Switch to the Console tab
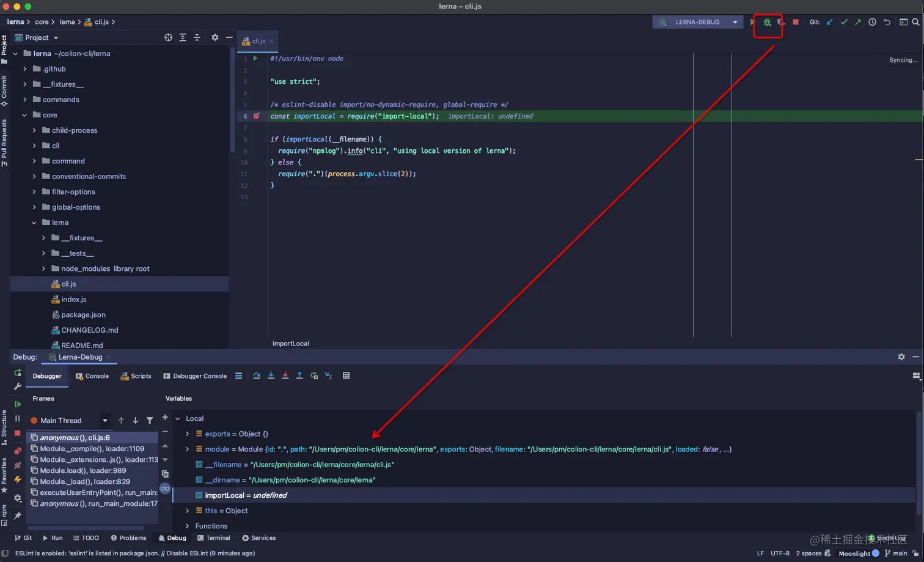This screenshot has height=562, width=924. click(92, 376)
